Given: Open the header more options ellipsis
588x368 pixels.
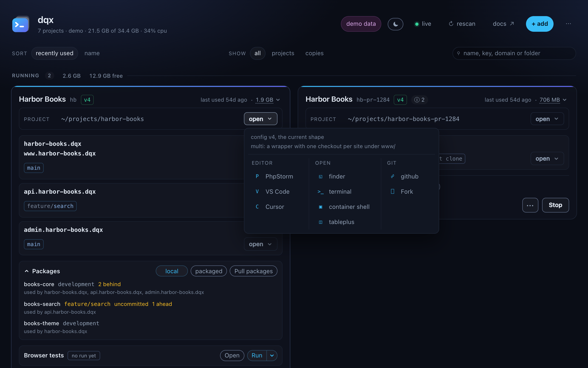Looking at the screenshot, I should point(568,24).
